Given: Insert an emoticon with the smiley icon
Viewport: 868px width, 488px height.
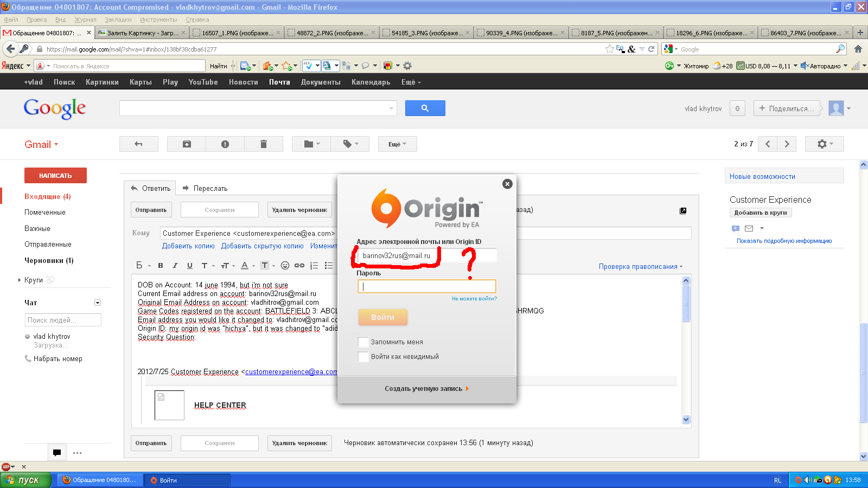Looking at the screenshot, I should click(285, 266).
